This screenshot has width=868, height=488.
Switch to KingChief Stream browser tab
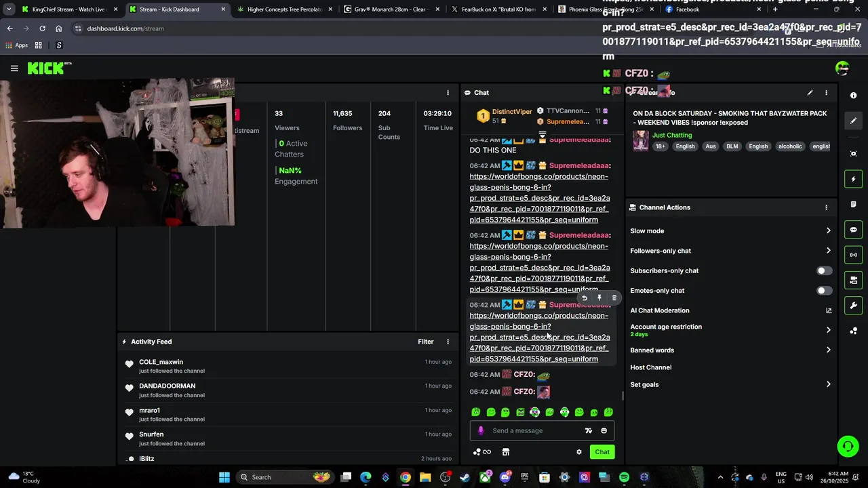pos(70,9)
